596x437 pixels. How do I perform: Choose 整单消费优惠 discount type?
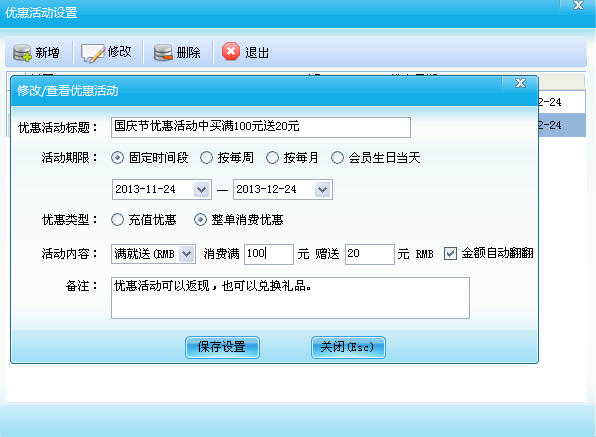[x=200, y=220]
